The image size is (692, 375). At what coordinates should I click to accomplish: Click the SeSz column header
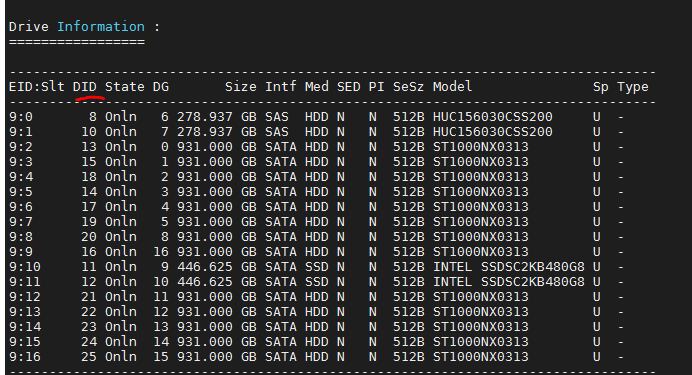[408, 86]
